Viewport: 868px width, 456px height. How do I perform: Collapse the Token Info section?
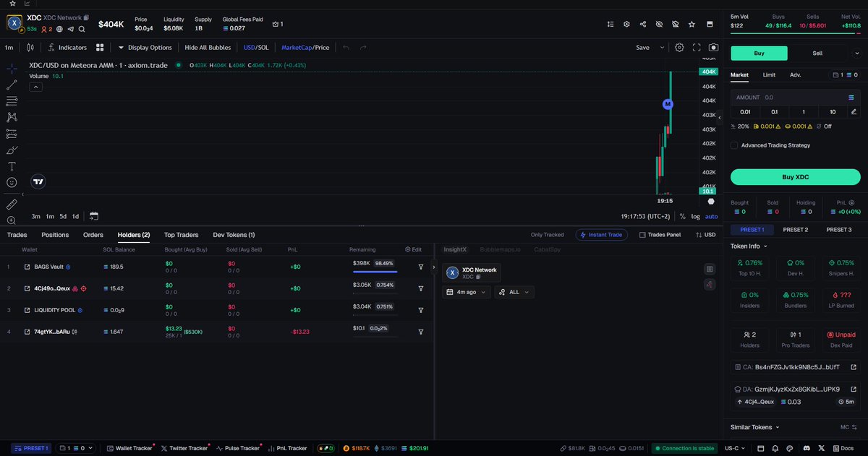point(749,246)
